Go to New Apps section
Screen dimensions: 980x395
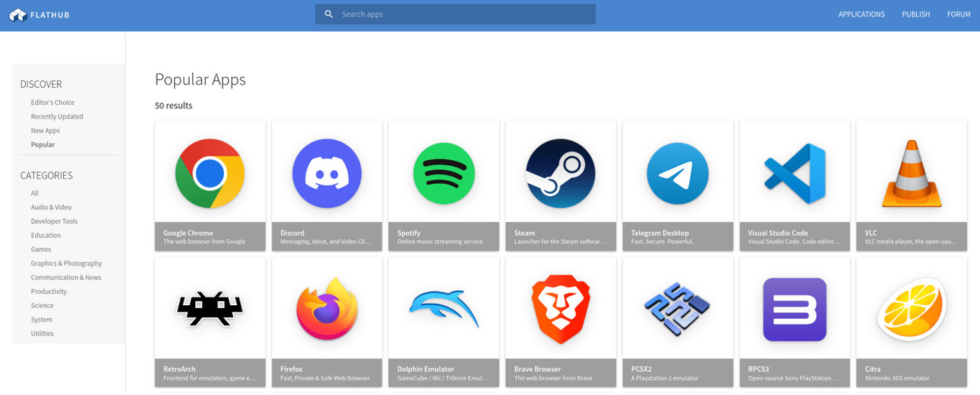click(x=45, y=131)
